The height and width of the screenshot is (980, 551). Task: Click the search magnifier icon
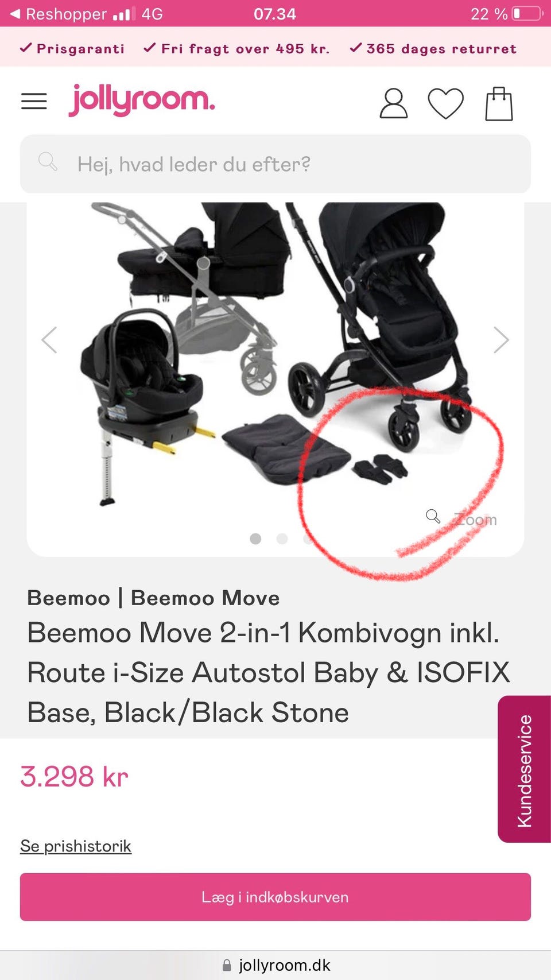click(x=48, y=161)
